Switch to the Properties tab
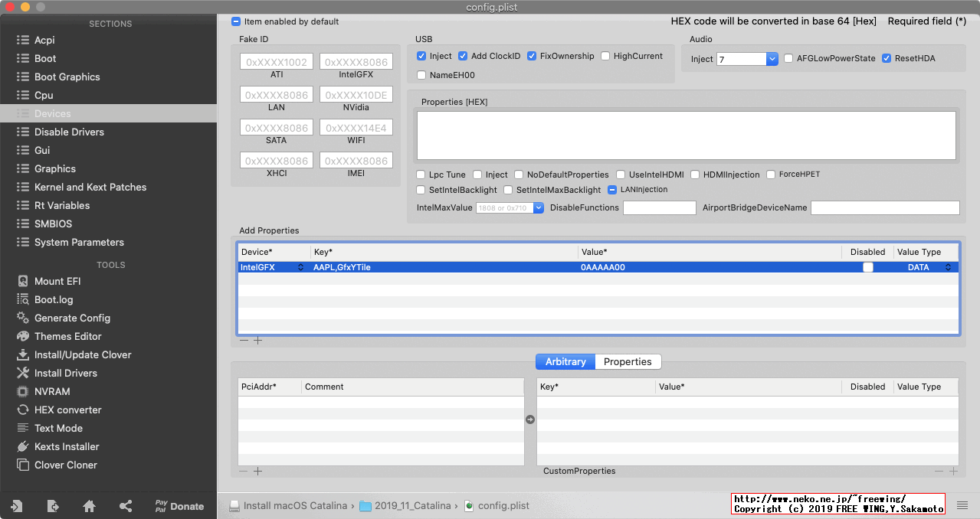 628,361
